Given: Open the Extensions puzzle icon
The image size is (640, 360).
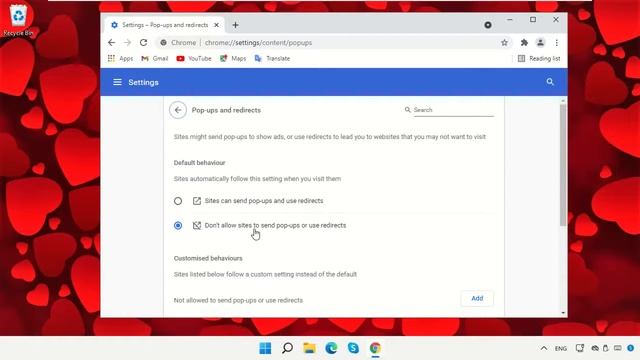Looking at the screenshot, I should coord(524,42).
